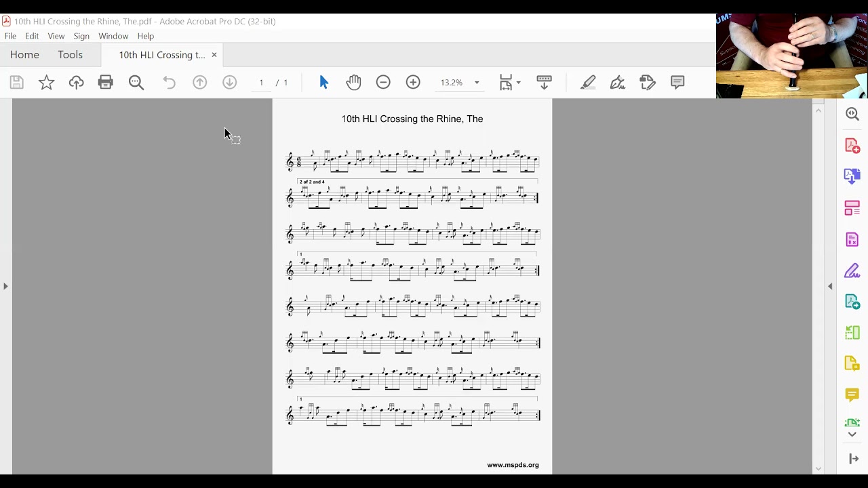The width and height of the screenshot is (868, 488).
Task: Open the fit page options tool
Action: tap(506, 82)
